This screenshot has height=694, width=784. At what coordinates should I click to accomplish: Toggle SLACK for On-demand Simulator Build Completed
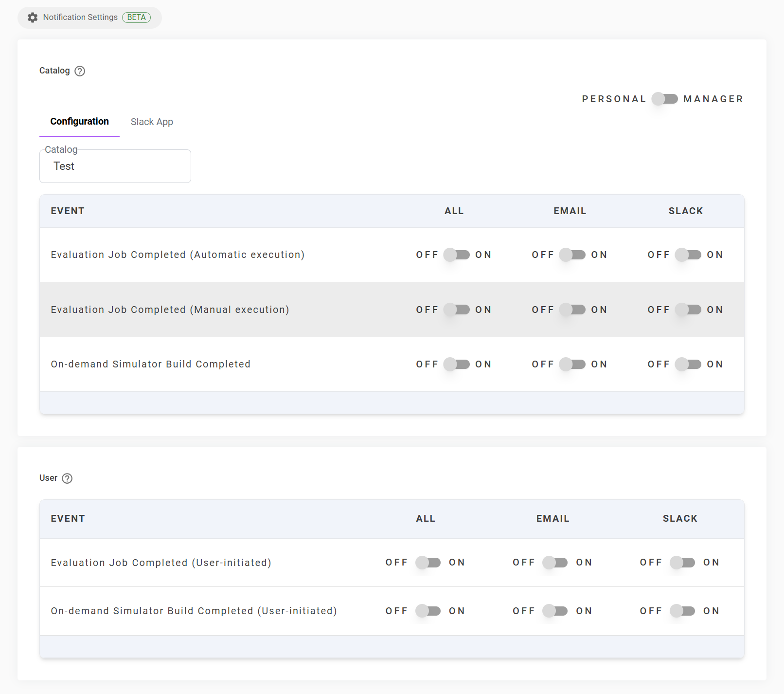pos(688,364)
